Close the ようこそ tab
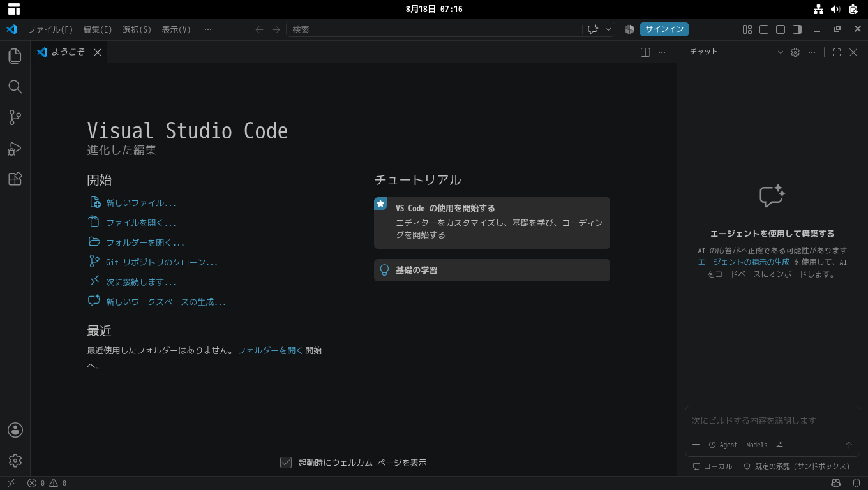The width and height of the screenshot is (868, 490). 98,52
